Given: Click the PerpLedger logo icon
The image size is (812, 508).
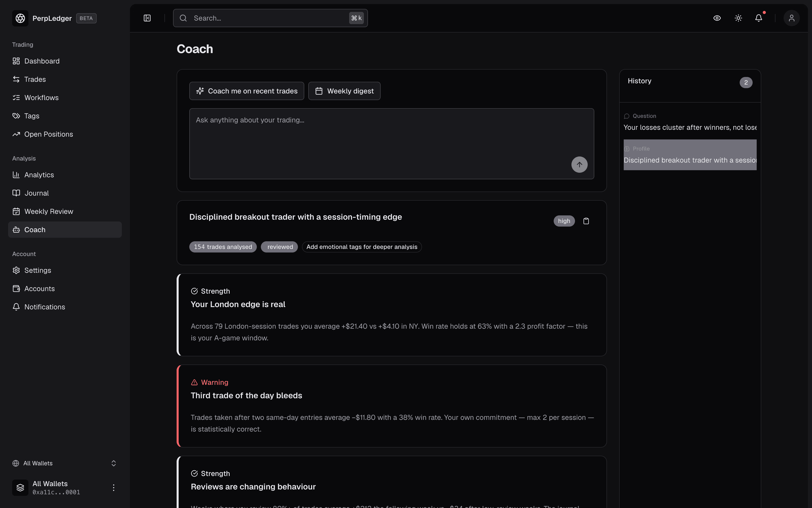Looking at the screenshot, I should [20, 18].
